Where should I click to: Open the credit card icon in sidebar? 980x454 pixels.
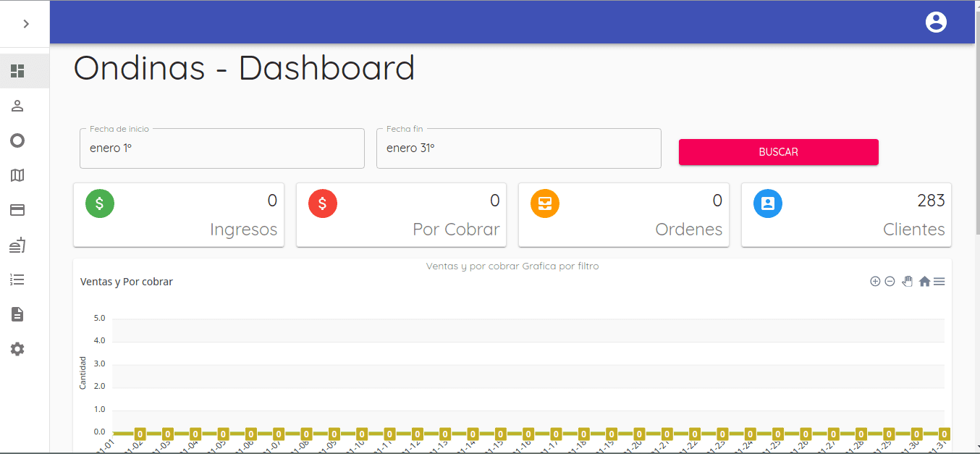pos(17,210)
